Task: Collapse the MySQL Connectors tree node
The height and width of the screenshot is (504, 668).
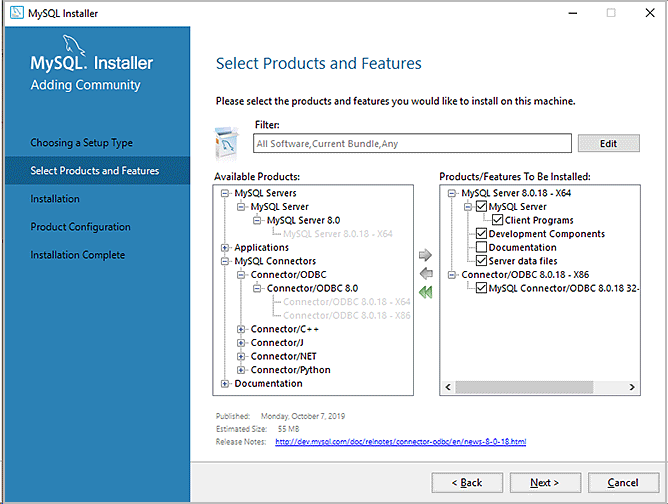Action: pos(225,261)
